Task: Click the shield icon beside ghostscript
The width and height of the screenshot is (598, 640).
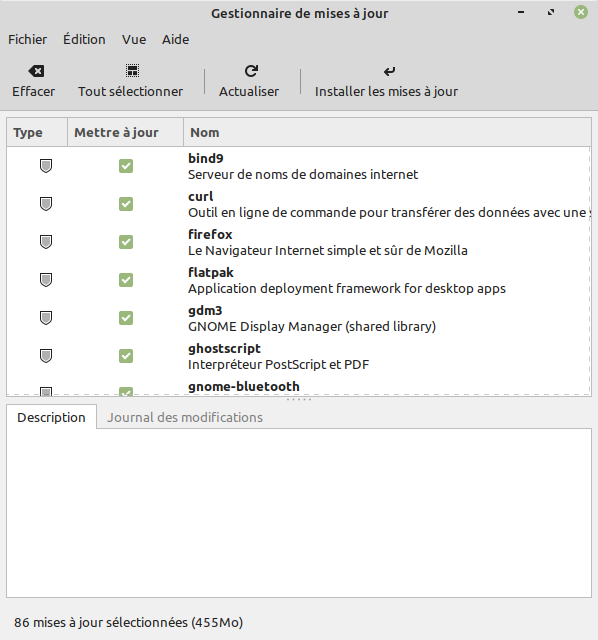Action: [x=46, y=356]
